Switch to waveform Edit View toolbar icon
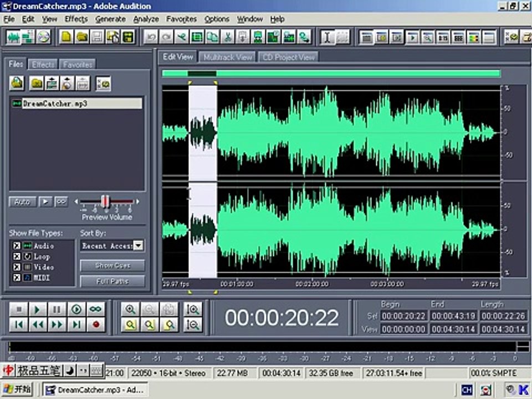Screen dimensions: 532x399 pyautogui.click(x=13, y=37)
